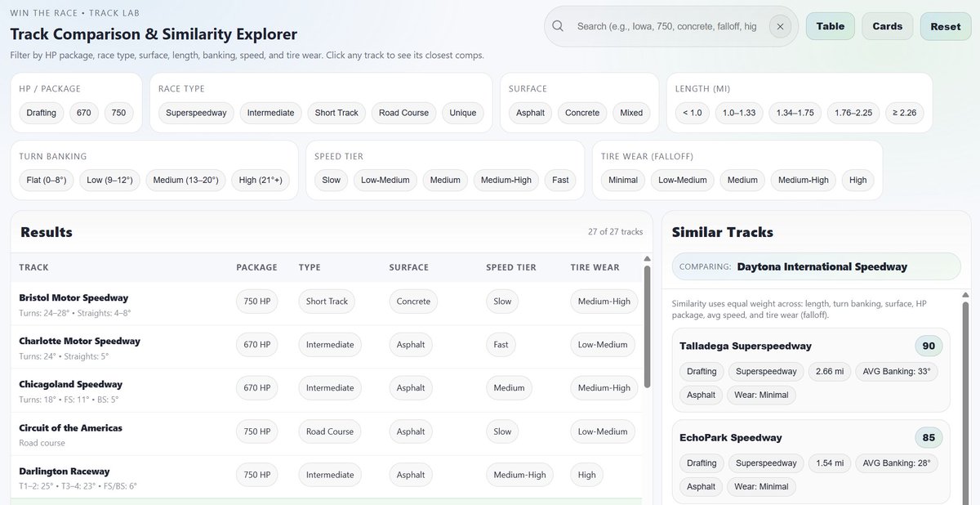Click the 27 of 27 tracks counter
Screen dimensions: 980x505
pyautogui.click(x=615, y=232)
